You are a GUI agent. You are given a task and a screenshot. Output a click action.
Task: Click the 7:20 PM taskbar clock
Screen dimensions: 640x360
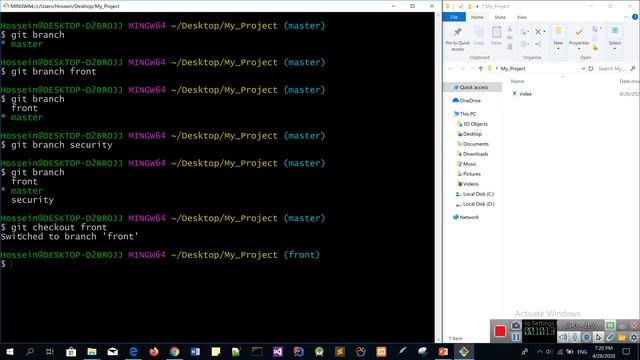coord(603,348)
